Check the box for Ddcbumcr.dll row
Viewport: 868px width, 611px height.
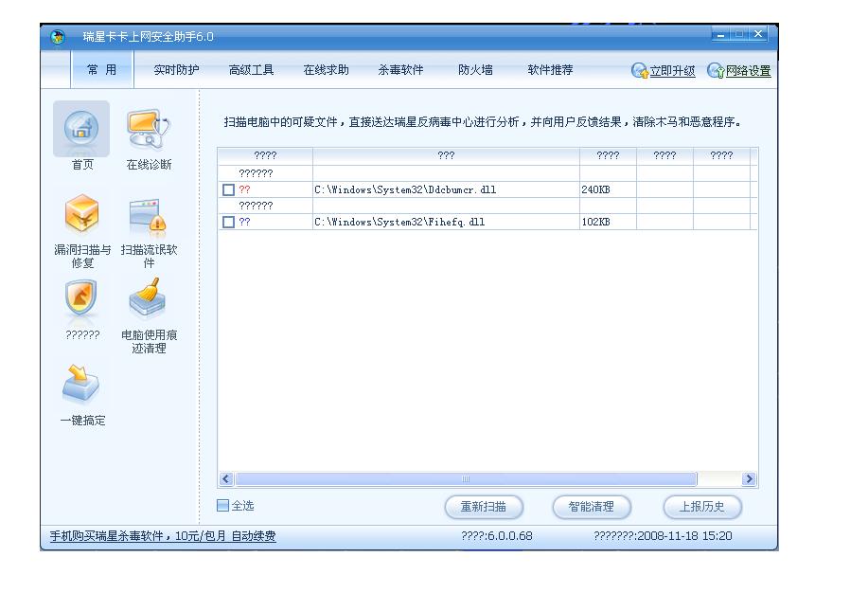pos(229,190)
